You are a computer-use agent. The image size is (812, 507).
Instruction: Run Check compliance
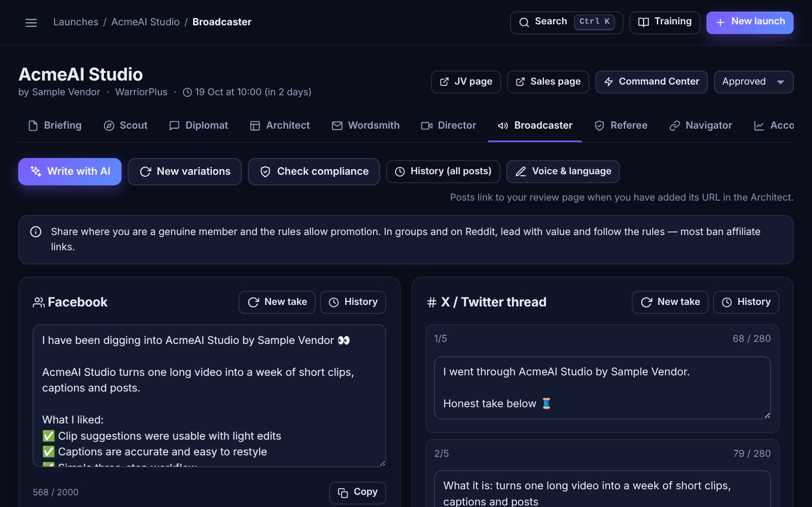pos(314,172)
